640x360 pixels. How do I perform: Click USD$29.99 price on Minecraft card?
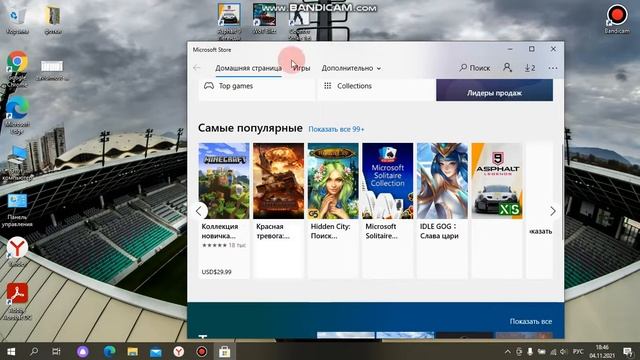pos(216,272)
